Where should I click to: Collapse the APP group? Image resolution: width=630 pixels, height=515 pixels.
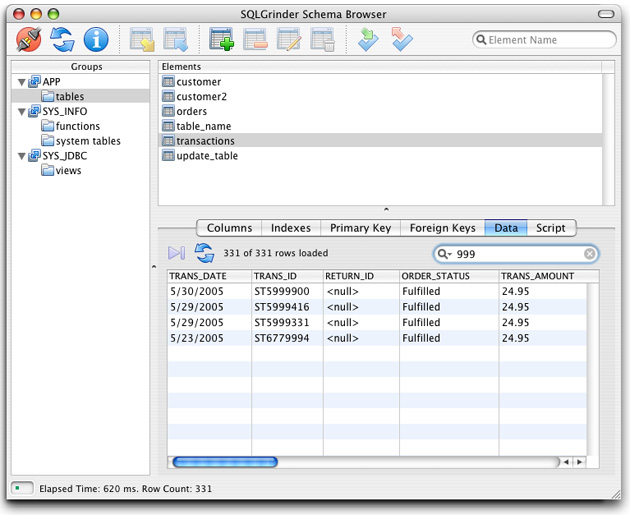coord(22,82)
